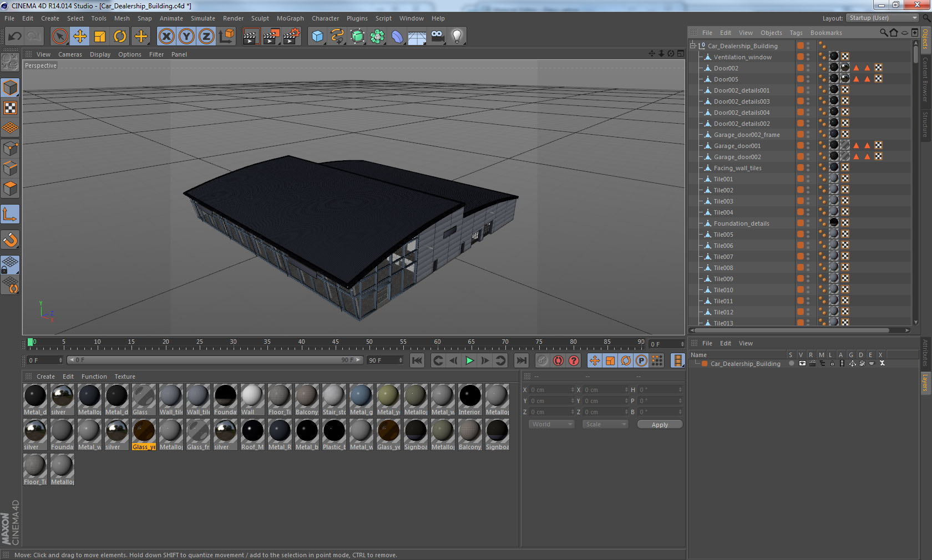932x560 pixels.
Task: Select the Interior material swatch
Action: tap(470, 399)
